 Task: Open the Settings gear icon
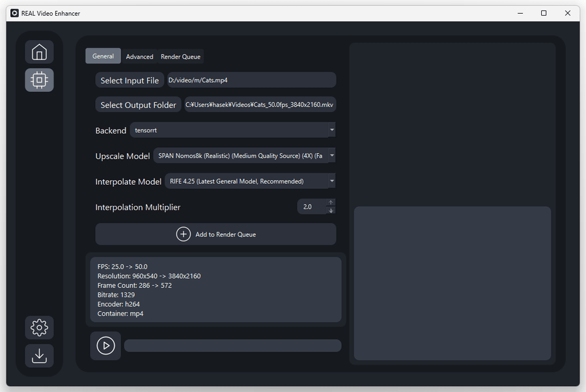[39, 328]
